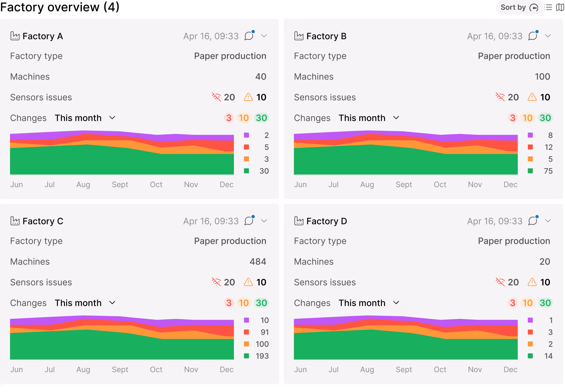Screen dimensions: 565x392
Task: Click the factory icon next to Factory D
Action: (x=299, y=221)
